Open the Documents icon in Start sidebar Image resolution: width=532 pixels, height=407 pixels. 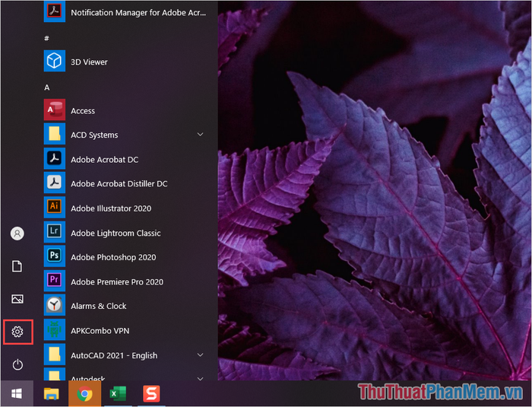(x=17, y=266)
